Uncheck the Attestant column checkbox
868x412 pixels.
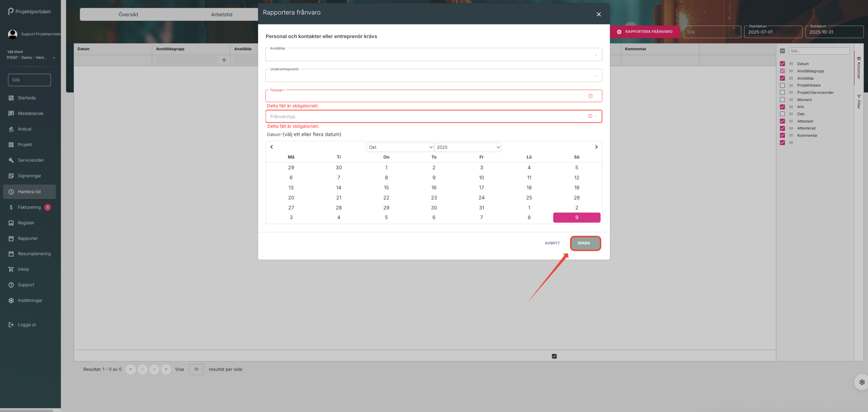782,121
